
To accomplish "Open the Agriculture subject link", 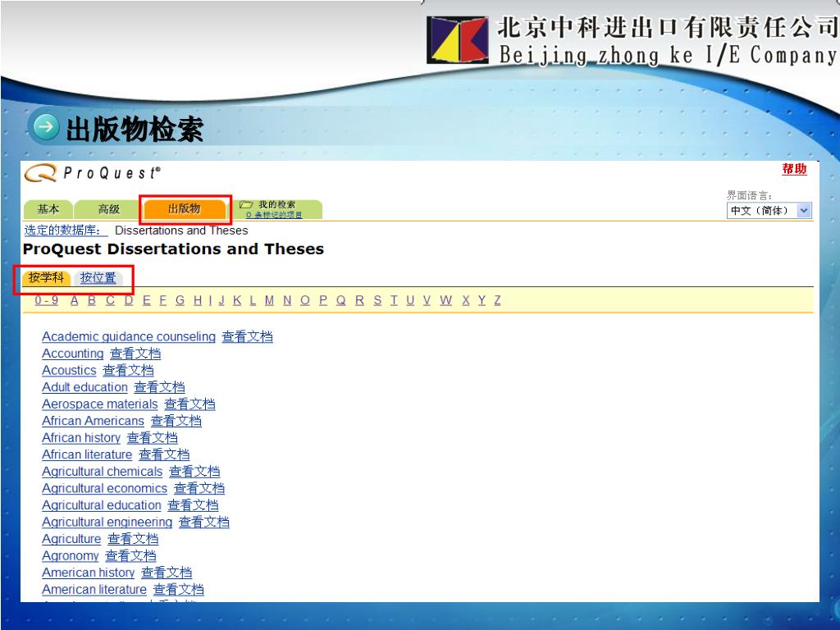I will click(x=71, y=539).
